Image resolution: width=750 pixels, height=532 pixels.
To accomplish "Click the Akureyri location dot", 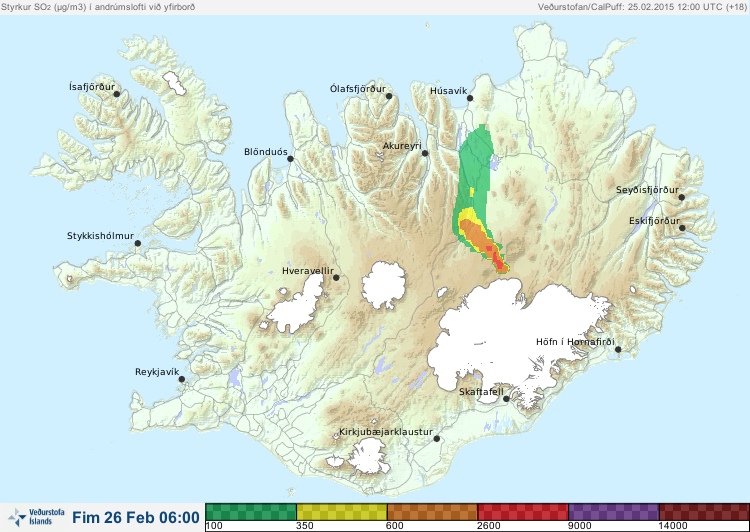I will pos(425,153).
